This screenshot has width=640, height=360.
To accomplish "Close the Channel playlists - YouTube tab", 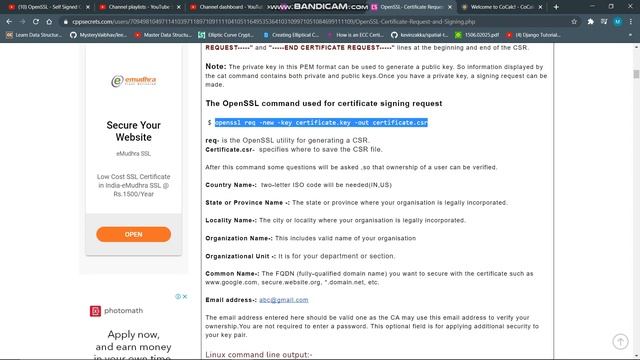I will point(178,7).
